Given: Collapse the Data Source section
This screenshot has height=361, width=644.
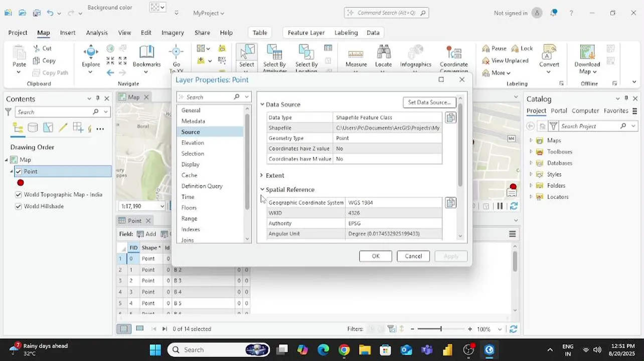Looking at the screenshot, I should coord(262,104).
